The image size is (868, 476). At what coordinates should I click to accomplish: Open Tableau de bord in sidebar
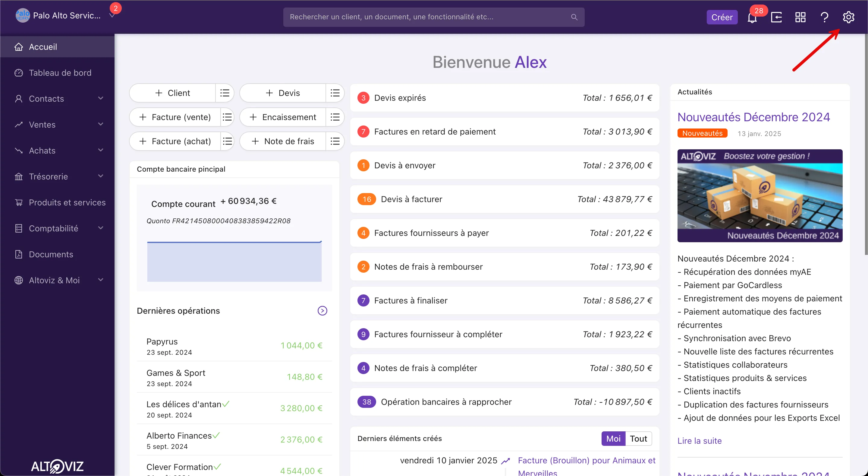[x=57, y=73]
